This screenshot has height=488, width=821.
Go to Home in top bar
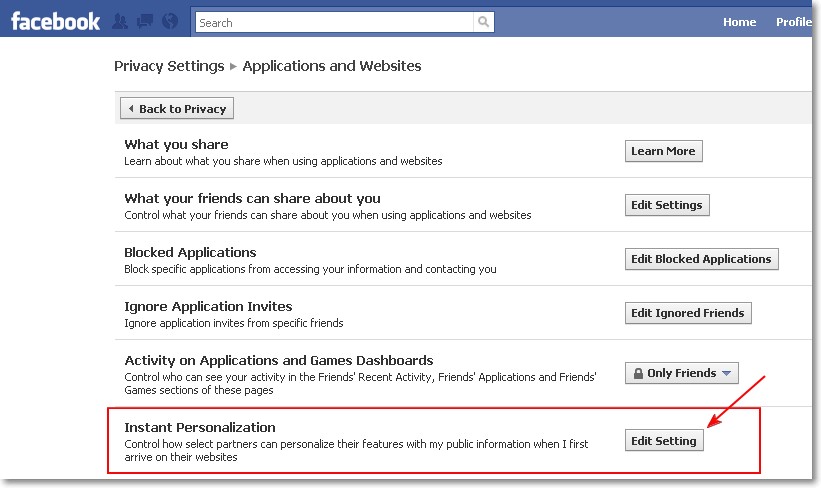coord(739,22)
